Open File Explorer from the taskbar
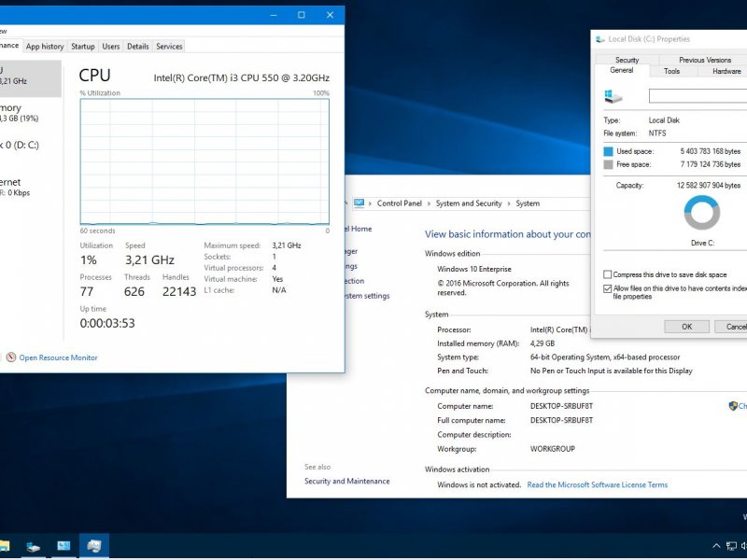Image resolution: width=747 pixels, height=560 pixels. point(4,546)
